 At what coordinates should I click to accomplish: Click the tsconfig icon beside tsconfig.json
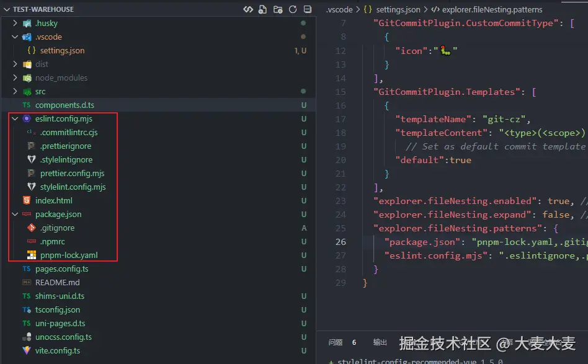pos(27,309)
